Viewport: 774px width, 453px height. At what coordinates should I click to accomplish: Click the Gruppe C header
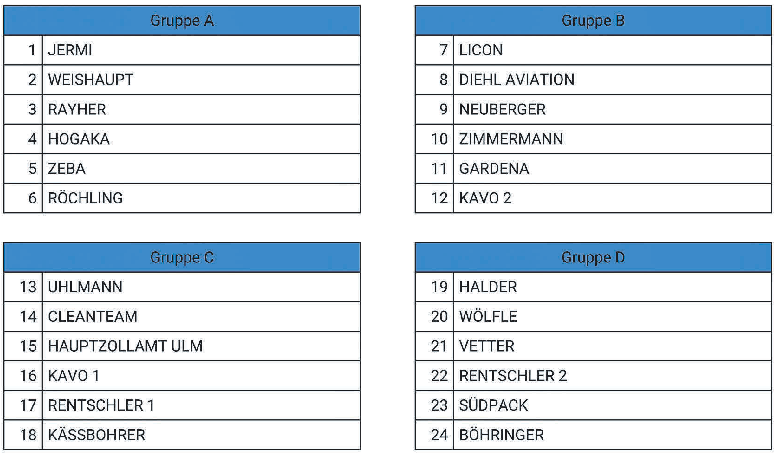182,257
